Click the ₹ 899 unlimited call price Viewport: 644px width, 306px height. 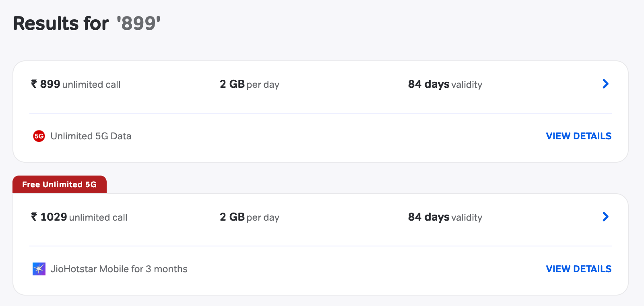[76, 84]
